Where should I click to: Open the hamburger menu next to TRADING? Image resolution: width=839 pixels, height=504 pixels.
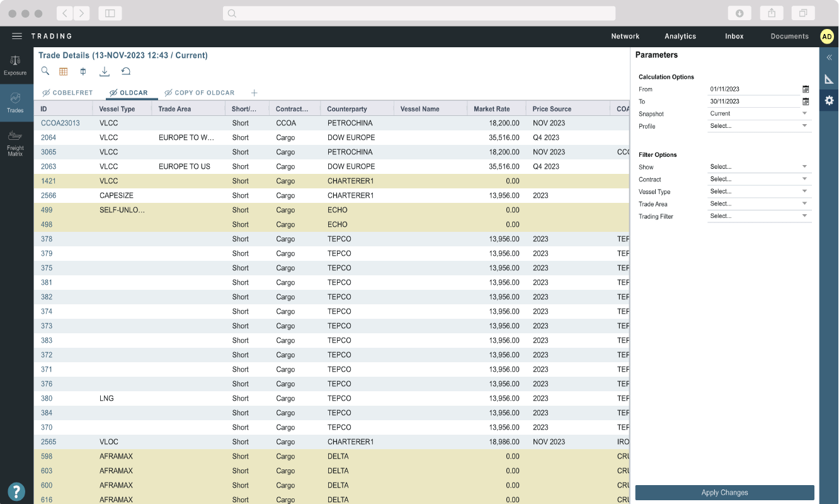pos(17,37)
